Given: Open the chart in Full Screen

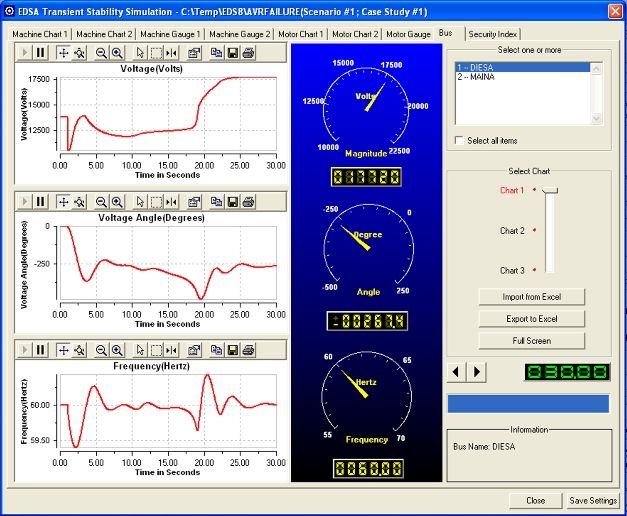Looking at the screenshot, I should coord(531,341).
